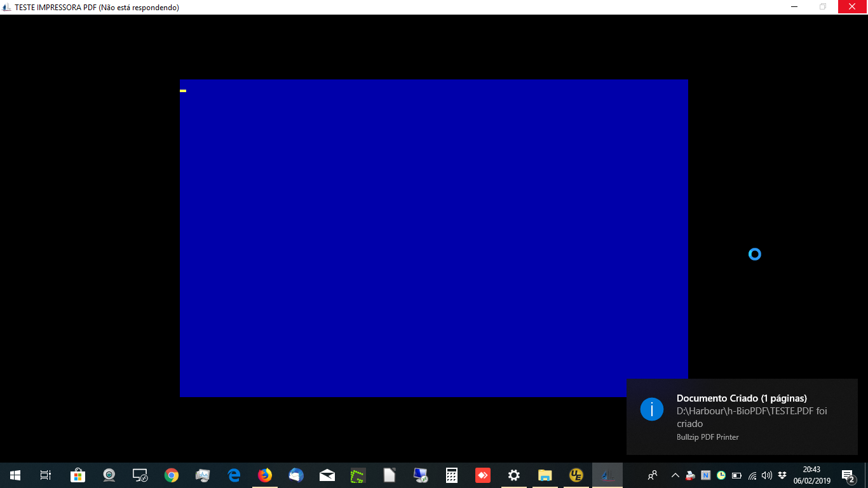Open the volume control in tray
Screen dimensions: 868x488
point(767,475)
